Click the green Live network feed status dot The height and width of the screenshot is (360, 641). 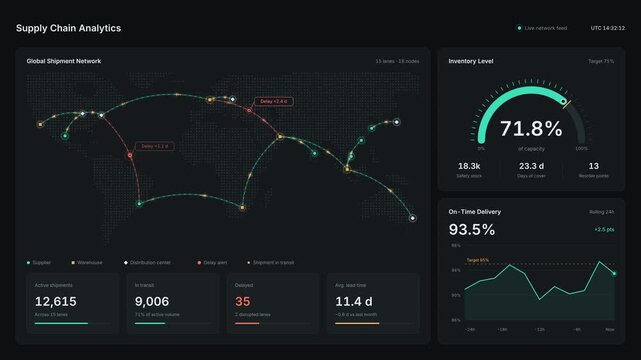(519, 28)
